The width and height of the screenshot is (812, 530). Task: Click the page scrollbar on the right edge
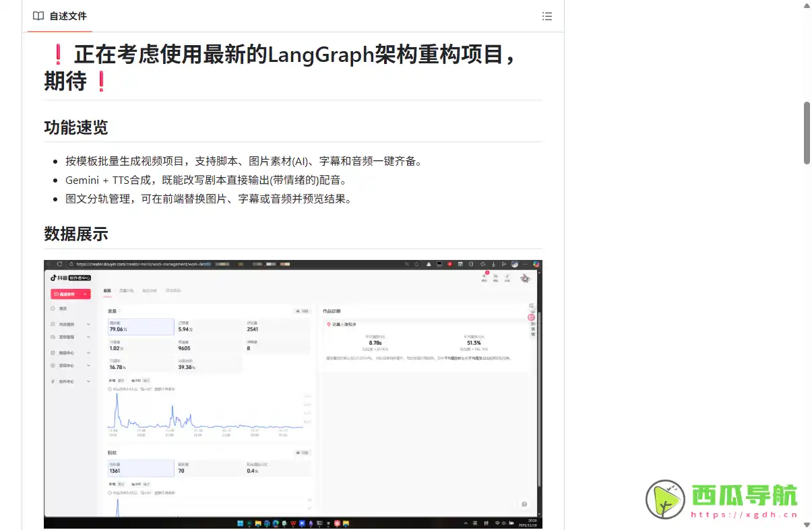tap(806, 135)
